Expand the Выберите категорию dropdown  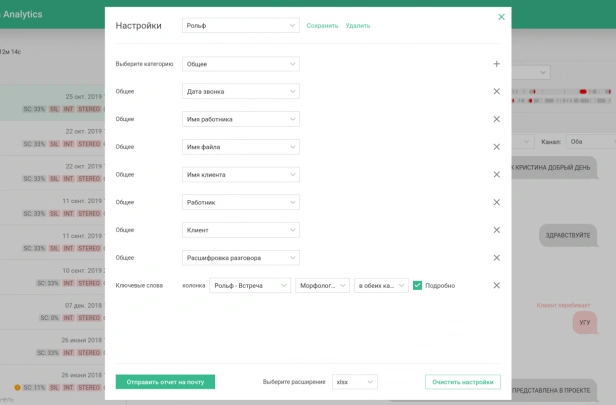coord(241,64)
